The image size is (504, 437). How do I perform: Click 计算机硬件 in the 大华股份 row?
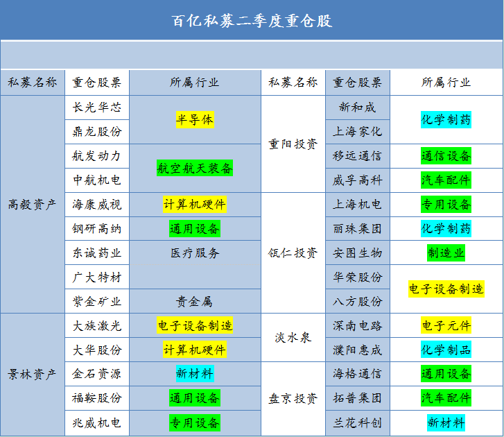[x=195, y=350]
